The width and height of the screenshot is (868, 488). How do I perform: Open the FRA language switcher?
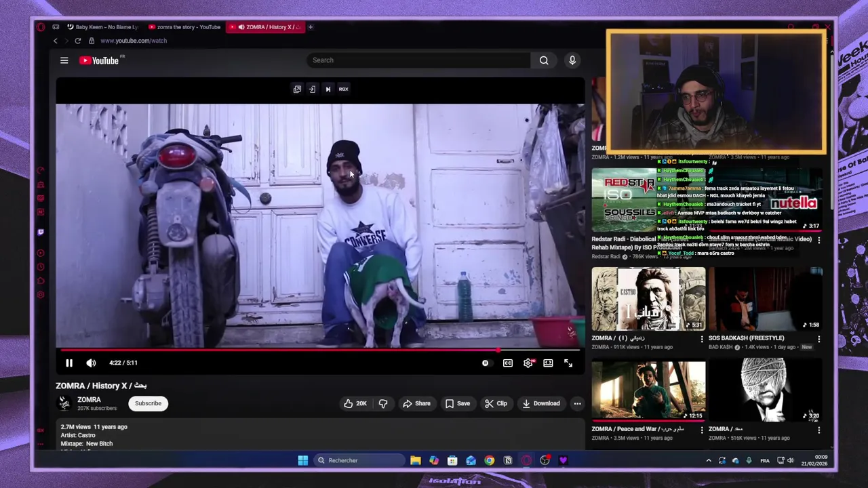click(765, 461)
